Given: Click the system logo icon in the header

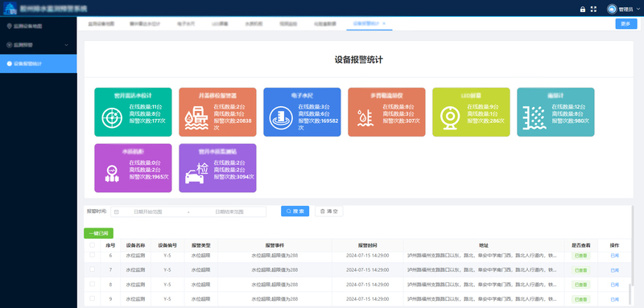Looking at the screenshot, I should [10, 8].
